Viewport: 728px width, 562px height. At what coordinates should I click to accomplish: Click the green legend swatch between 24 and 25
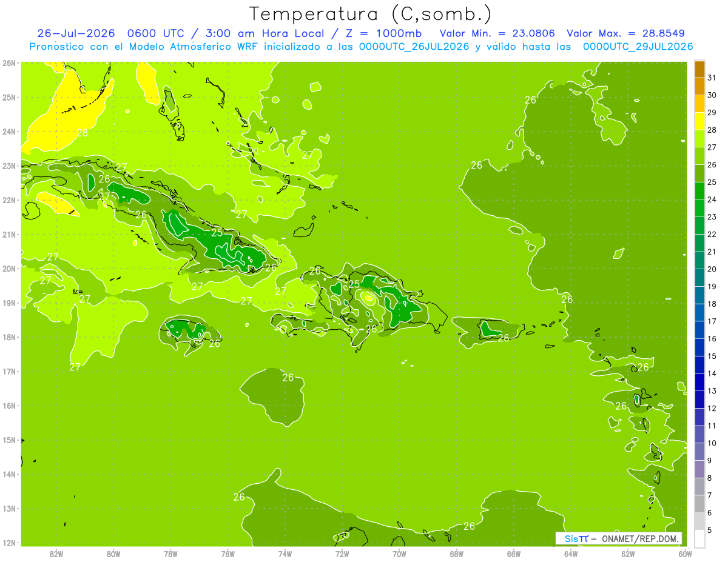tap(699, 191)
